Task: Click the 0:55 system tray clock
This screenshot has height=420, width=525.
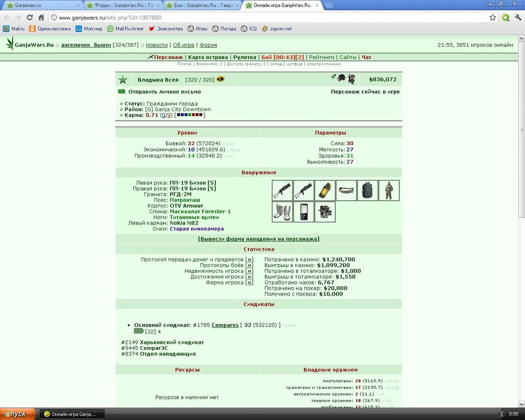Action: click(513, 414)
